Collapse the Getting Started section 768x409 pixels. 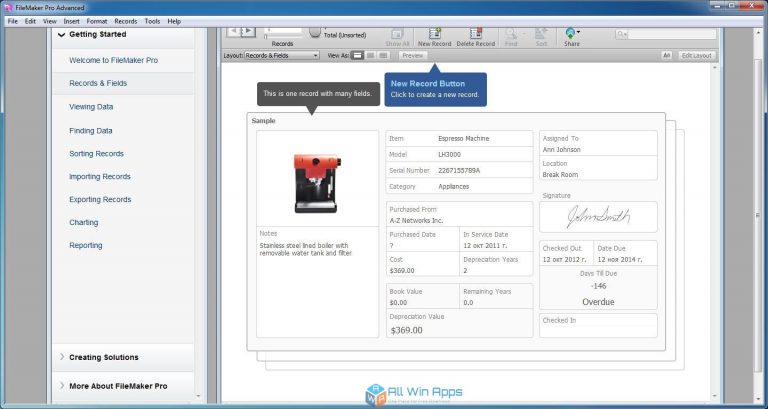[x=61, y=35]
